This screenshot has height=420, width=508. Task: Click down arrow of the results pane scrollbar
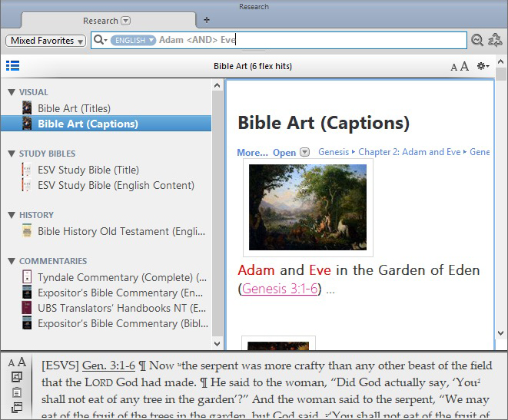coord(500,333)
